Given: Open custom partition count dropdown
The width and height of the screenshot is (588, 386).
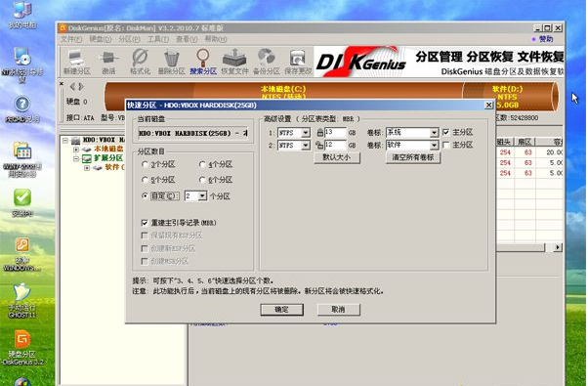Looking at the screenshot, I should click(x=202, y=195).
